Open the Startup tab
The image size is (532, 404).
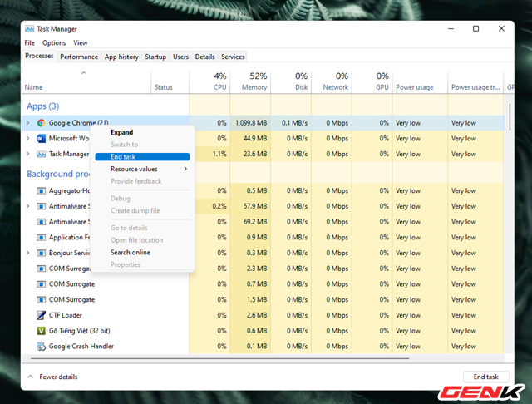(x=155, y=57)
